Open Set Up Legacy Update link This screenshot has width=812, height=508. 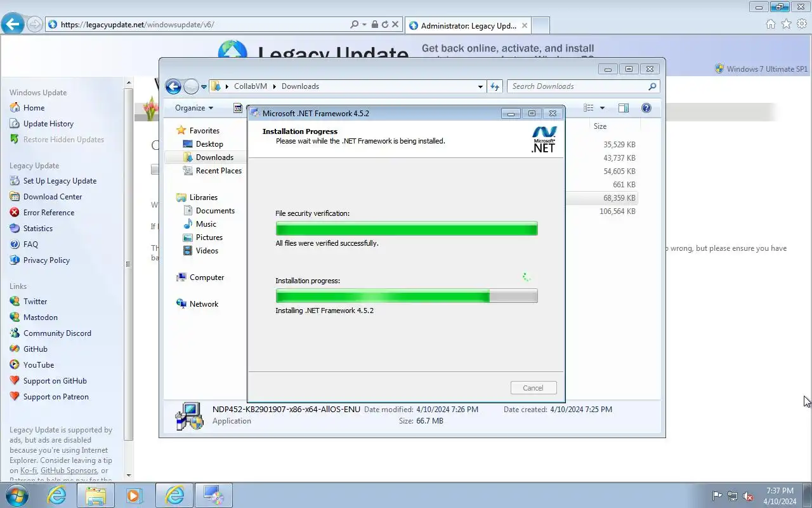pyautogui.click(x=60, y=181)
